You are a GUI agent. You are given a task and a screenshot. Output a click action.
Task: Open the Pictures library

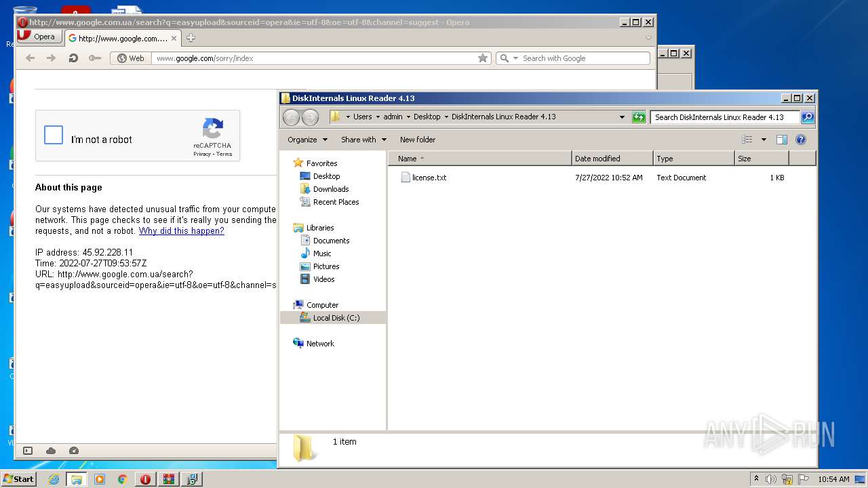click(319, 266)
